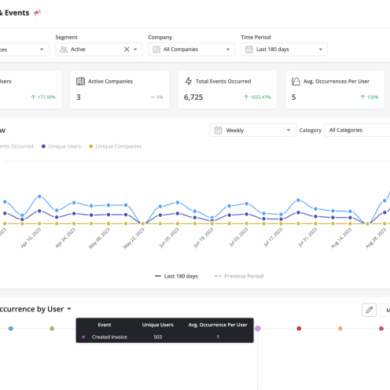Click the 1832.47% increase indicator
The height and width of the screenshot is (390, 390).
coord(257,97)
